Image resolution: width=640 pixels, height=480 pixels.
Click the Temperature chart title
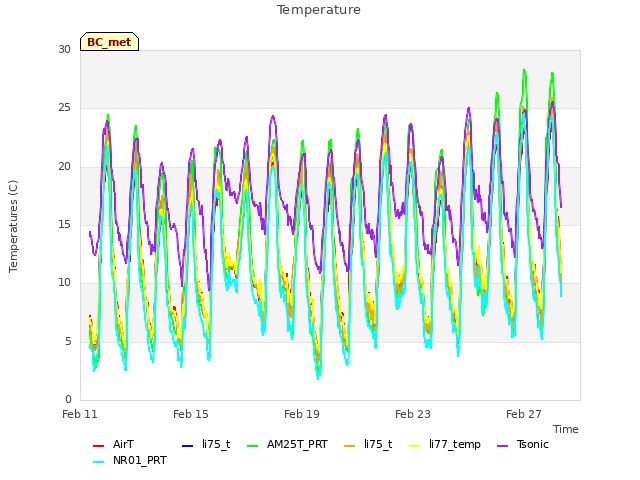tap(319, 10)
